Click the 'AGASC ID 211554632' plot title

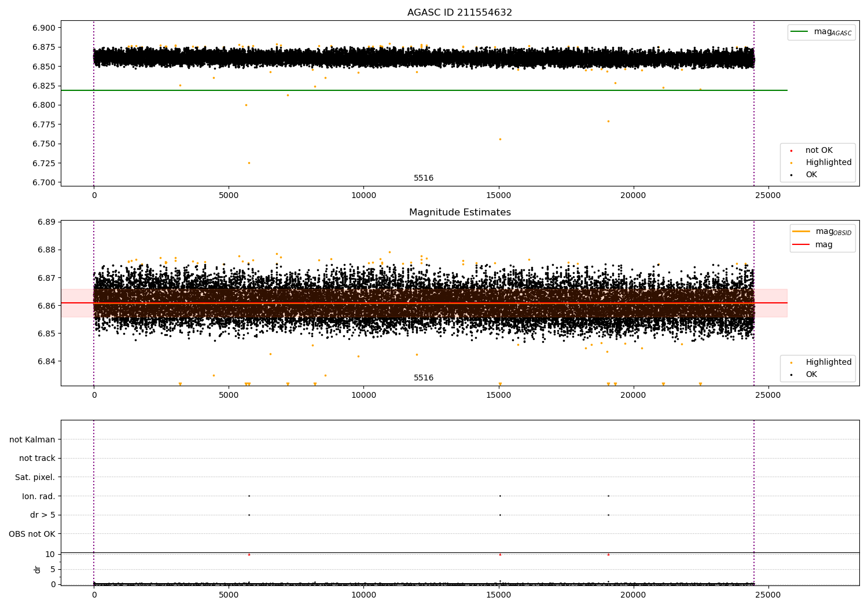459,13
